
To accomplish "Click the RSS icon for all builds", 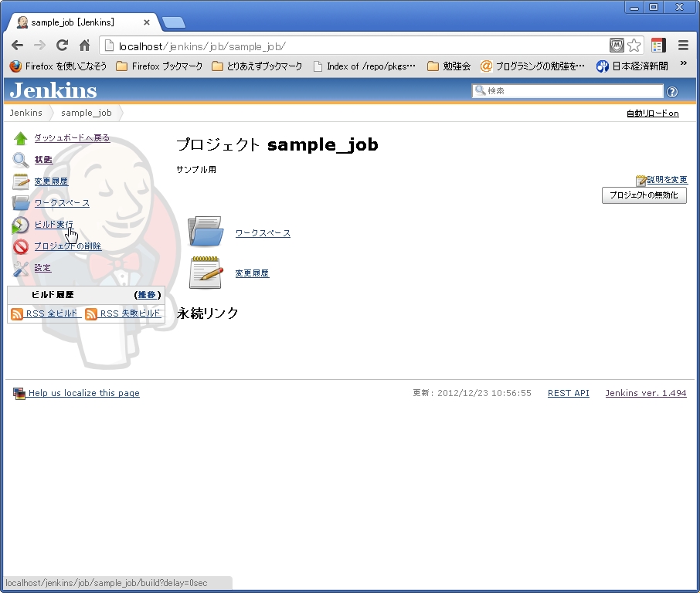I will pos(17,314).
